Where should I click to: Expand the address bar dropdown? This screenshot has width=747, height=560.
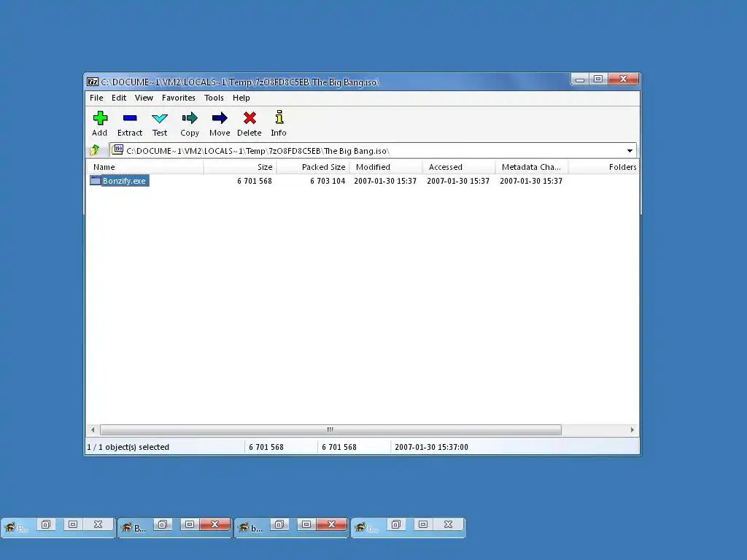pos(630,151)
